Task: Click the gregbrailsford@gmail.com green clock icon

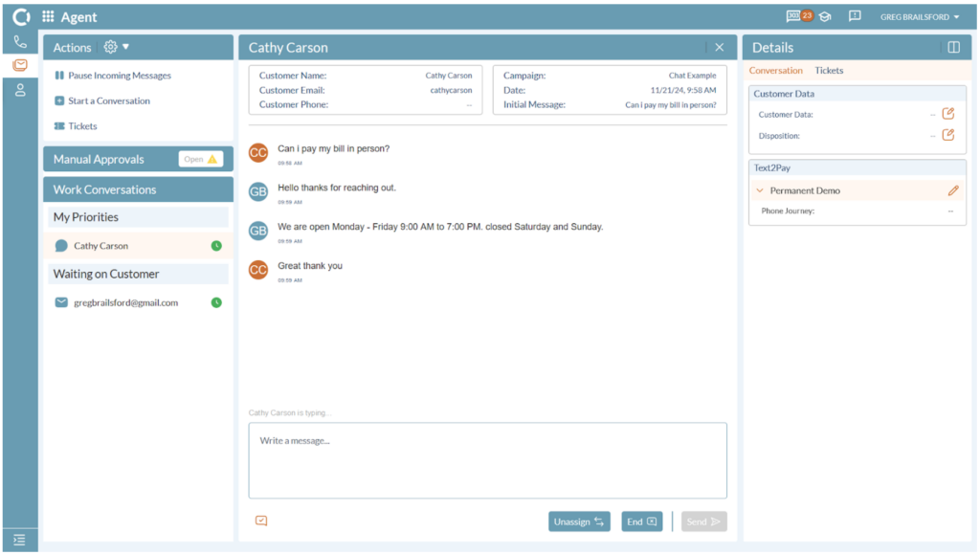Action: pyautogui.click(x=216, y=302)
